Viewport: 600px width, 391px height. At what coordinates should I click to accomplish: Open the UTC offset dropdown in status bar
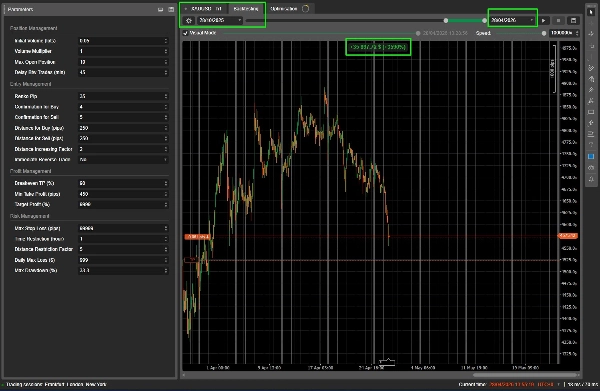coord(548,384)
